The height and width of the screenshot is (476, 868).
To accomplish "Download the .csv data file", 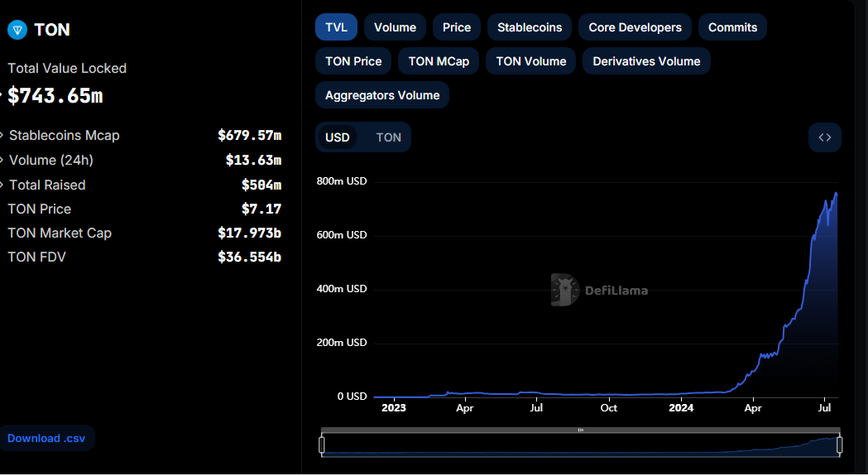I will [46, 438].
